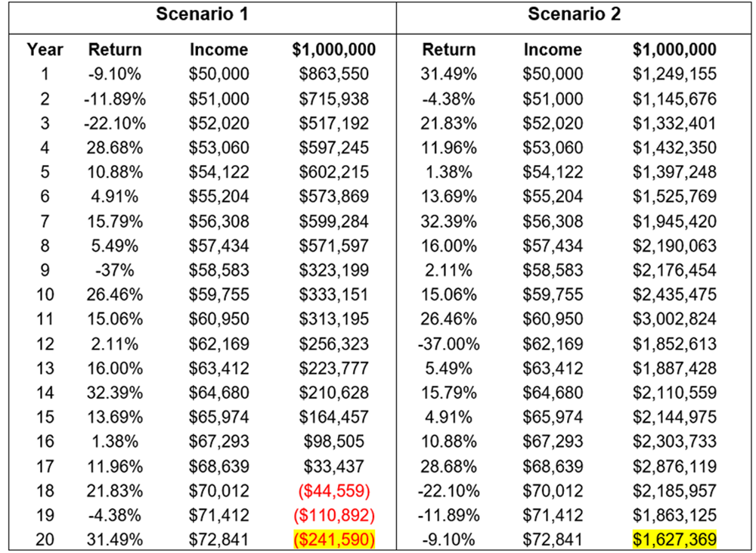Image resolution: width=756 pixels, height=553 pixels.
Task: Click the highlighted red ($241,590) value
Action: pyautogui.click(x=333, y=540)
